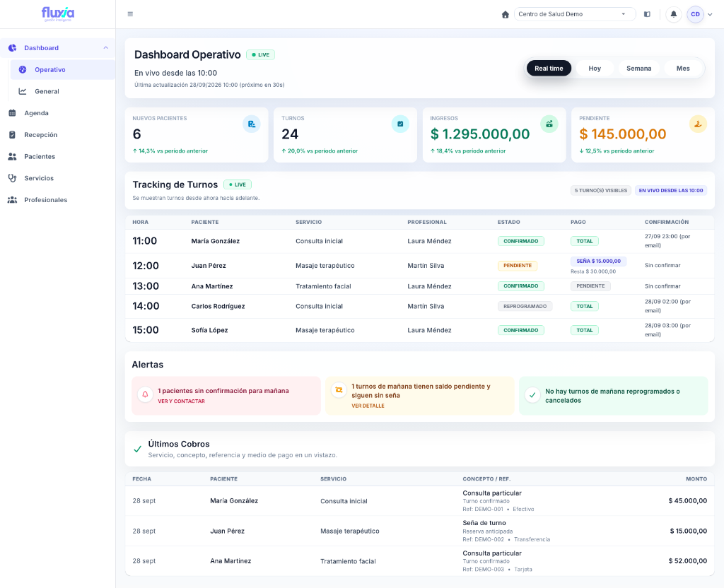Open the VER Y CONTACTAR link

[x=181, y=401]
